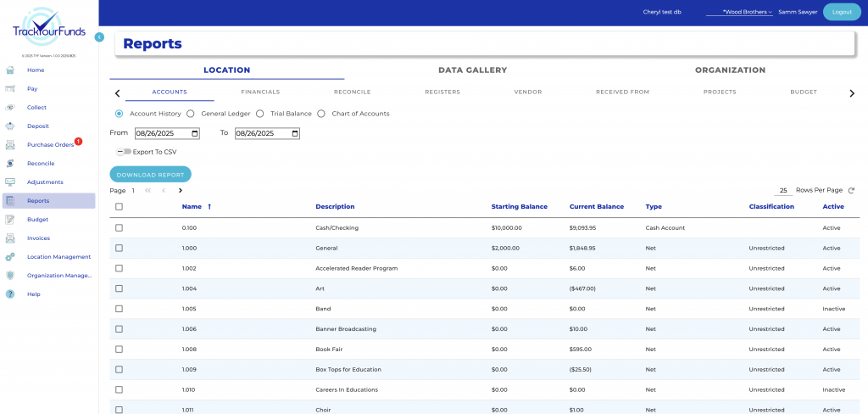Open Reconcile from the sidebar icon

click(10, 164)
